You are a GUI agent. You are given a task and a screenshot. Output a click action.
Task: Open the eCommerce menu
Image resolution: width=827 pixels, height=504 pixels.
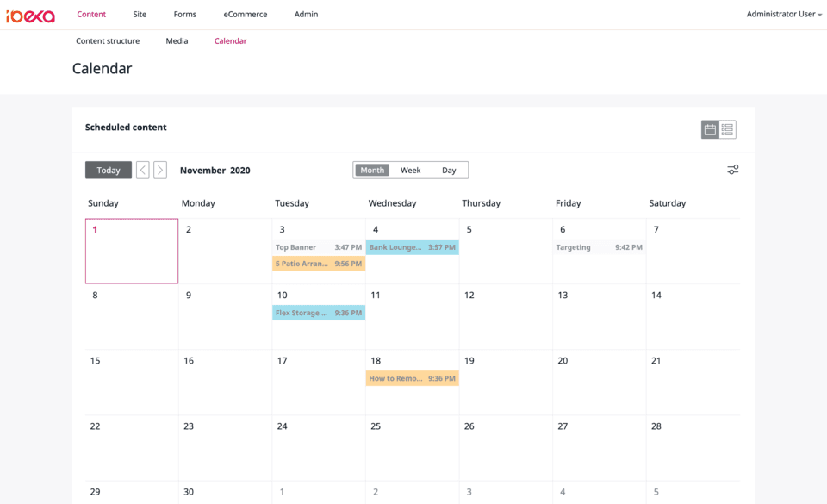[246, 15]
